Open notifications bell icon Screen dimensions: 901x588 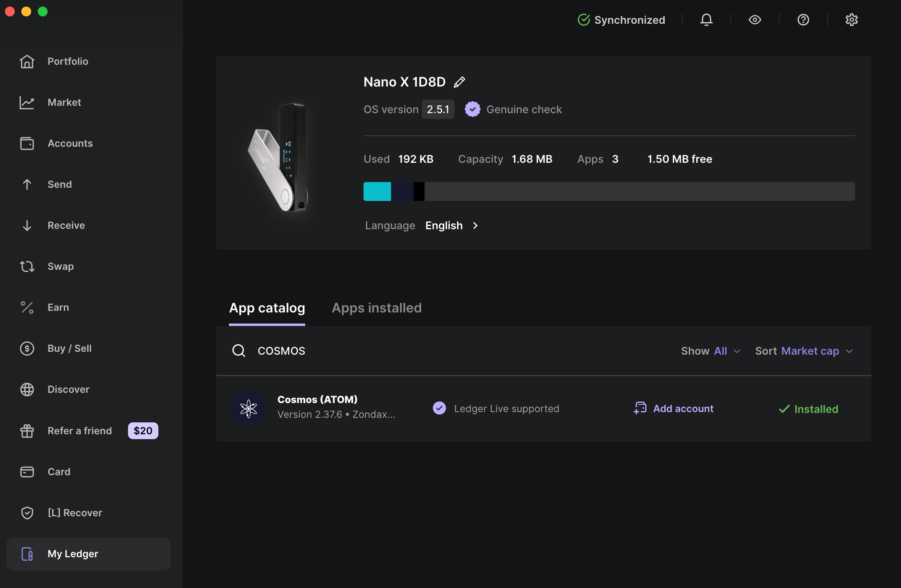tap(706, 20)
